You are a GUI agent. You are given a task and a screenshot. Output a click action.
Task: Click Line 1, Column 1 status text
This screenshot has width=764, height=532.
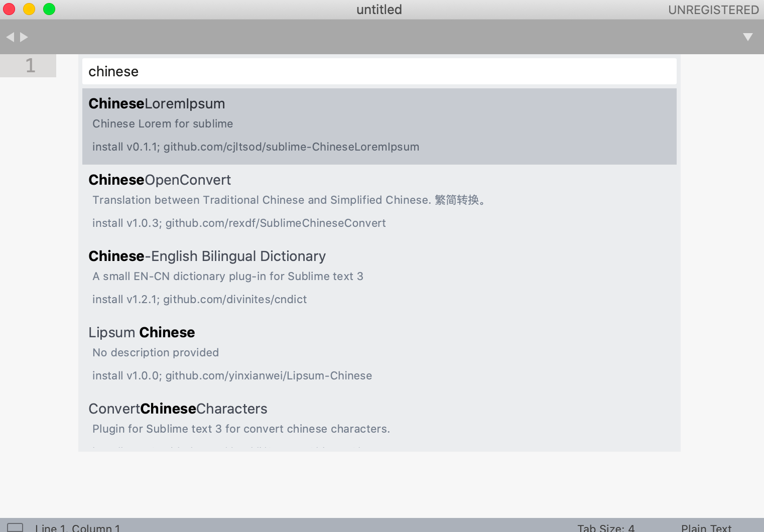78,528
